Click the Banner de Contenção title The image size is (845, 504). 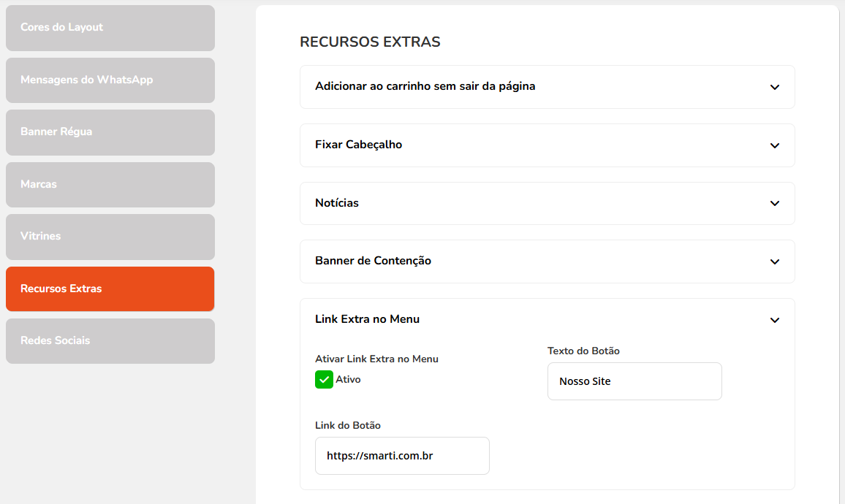coord(373,261)
